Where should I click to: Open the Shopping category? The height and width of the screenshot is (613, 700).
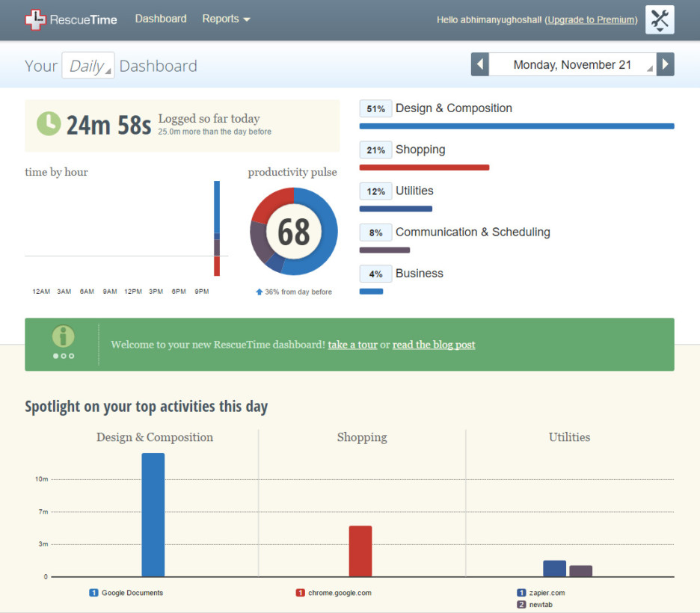[420, 150]
